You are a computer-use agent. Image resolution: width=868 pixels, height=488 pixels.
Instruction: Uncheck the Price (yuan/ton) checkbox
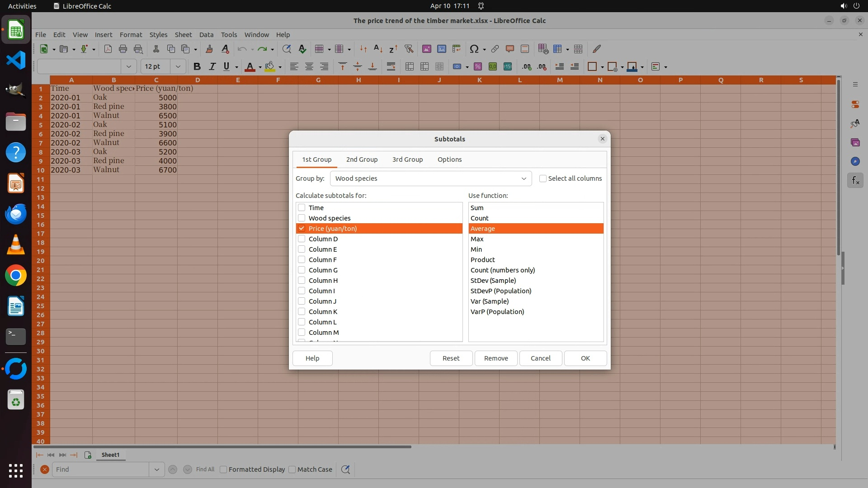(x=302, y=229)
